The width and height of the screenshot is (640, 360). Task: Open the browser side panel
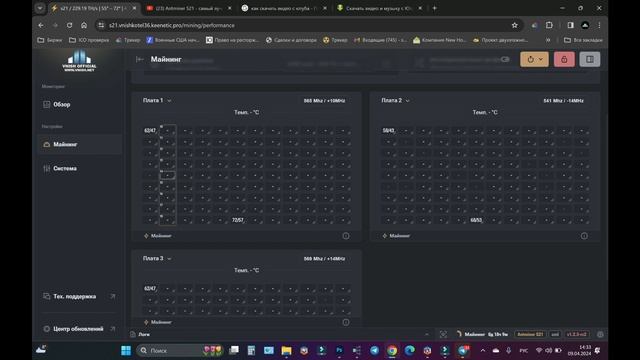coord(571,25)
